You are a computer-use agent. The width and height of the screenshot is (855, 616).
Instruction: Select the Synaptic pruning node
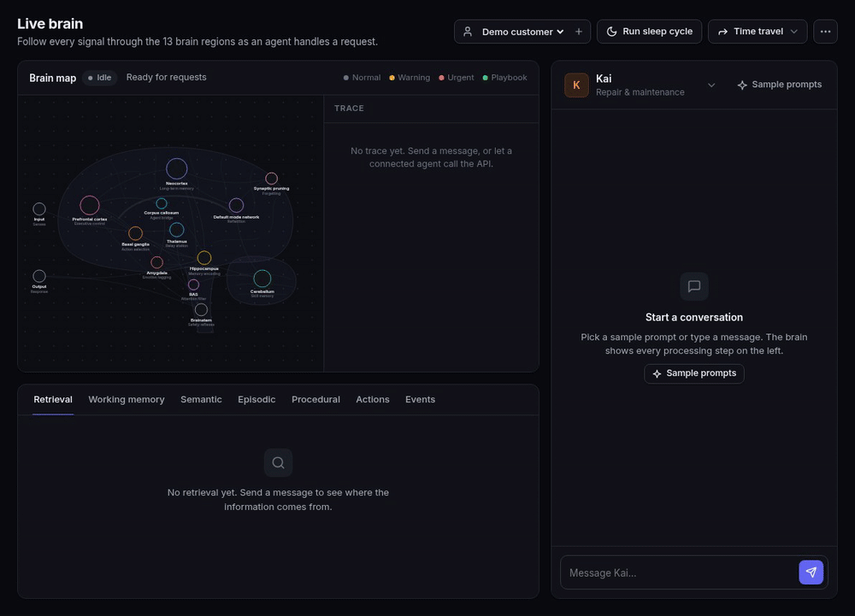(x=272, y=178)
